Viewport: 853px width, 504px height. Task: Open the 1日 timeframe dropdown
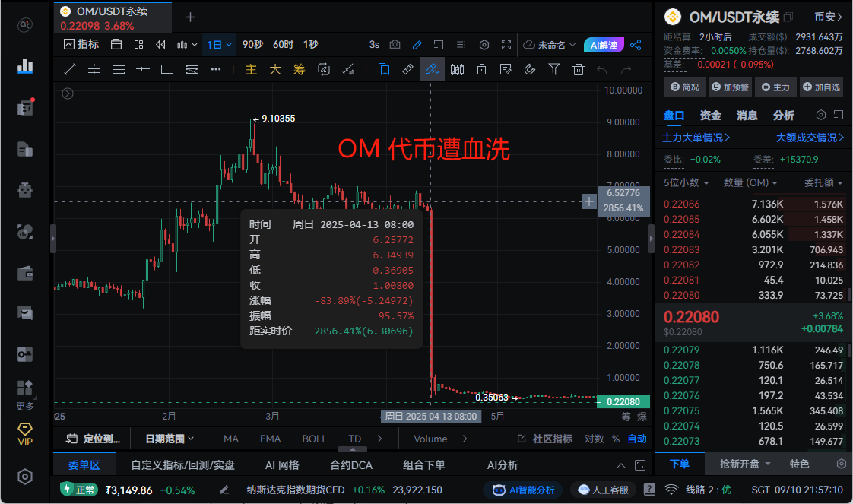point(219,45)
